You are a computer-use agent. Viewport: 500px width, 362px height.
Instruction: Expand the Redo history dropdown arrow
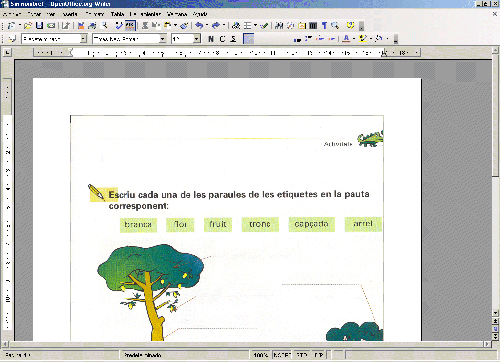[224, 25]
